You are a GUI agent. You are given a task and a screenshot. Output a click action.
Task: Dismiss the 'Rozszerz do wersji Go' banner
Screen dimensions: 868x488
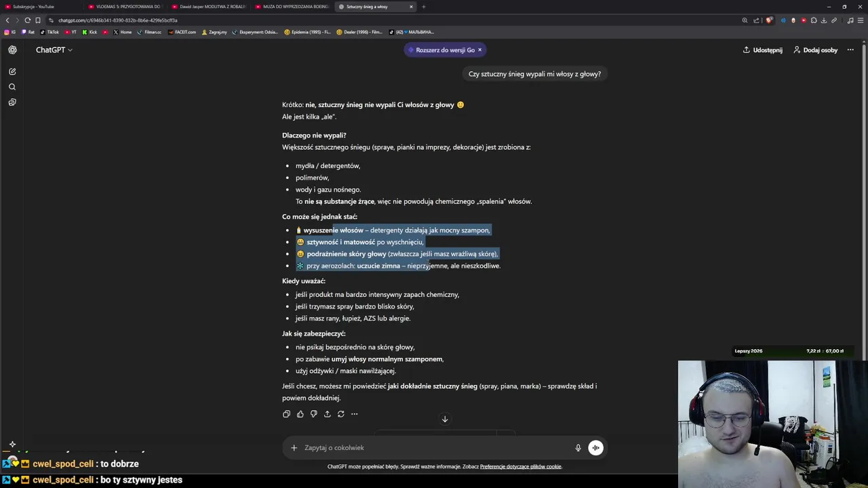(479, 49)
